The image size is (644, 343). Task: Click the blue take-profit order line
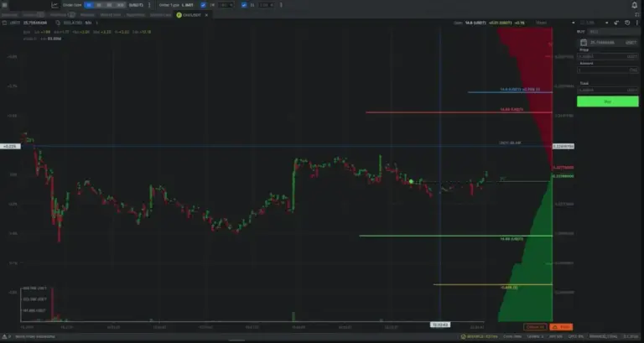point(510,92)
